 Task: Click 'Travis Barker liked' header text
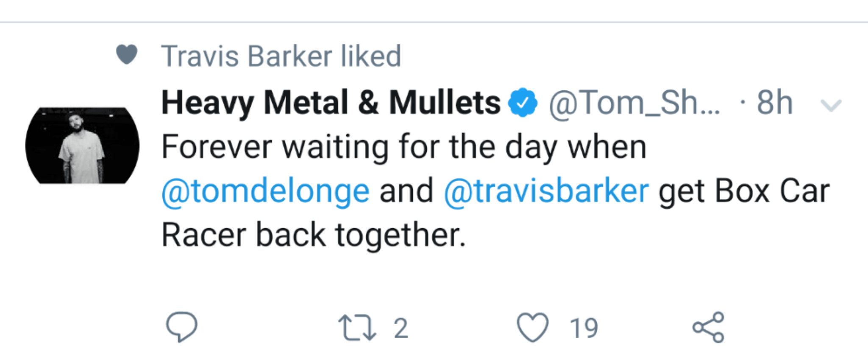pyautogui.click(x=282, y=54)
